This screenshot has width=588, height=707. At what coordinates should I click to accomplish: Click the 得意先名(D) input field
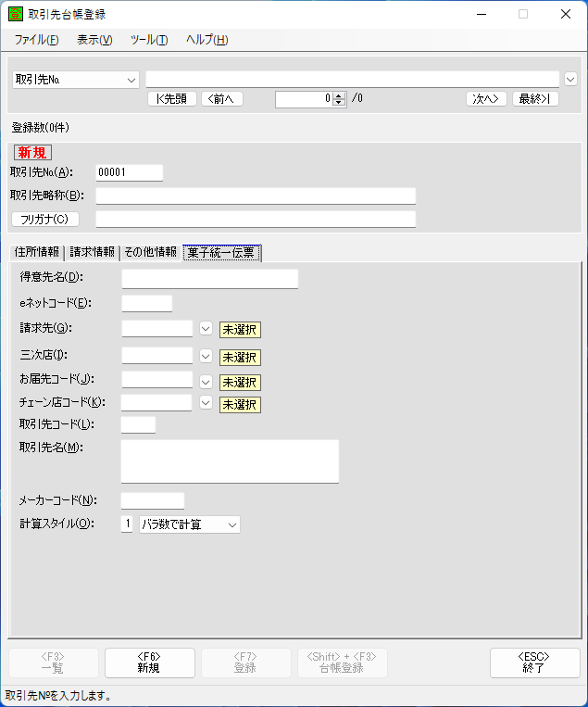click(210, 279)
